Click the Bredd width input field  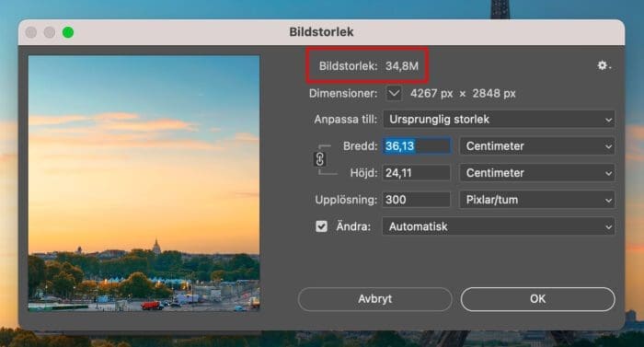pyautogui.click(x=417, y=146)
